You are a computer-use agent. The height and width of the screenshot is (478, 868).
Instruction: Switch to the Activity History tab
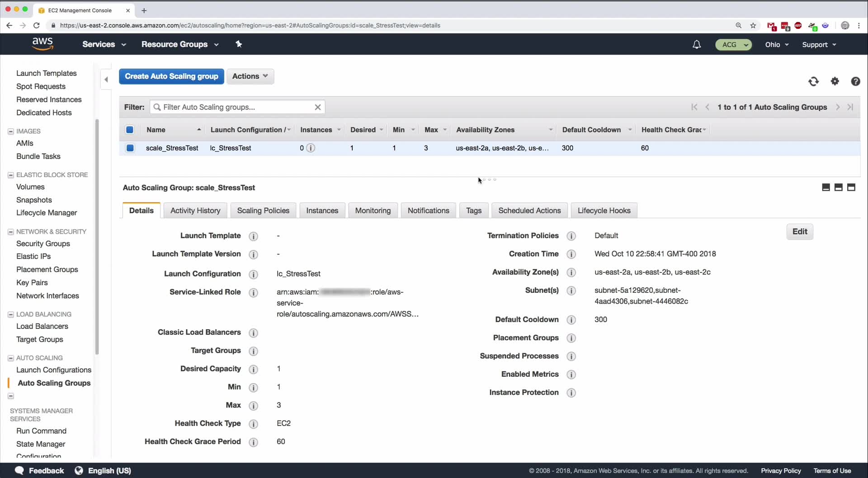[x=195, y=211]
